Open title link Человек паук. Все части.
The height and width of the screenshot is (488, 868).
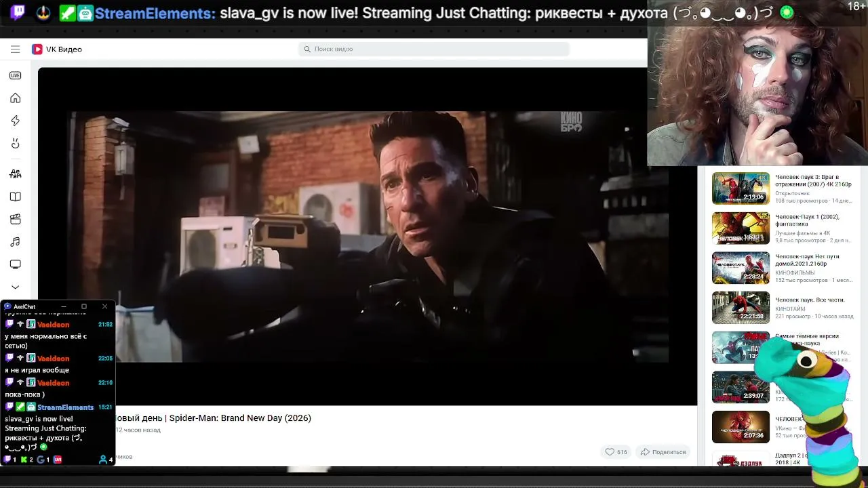[x=810, y=300]
